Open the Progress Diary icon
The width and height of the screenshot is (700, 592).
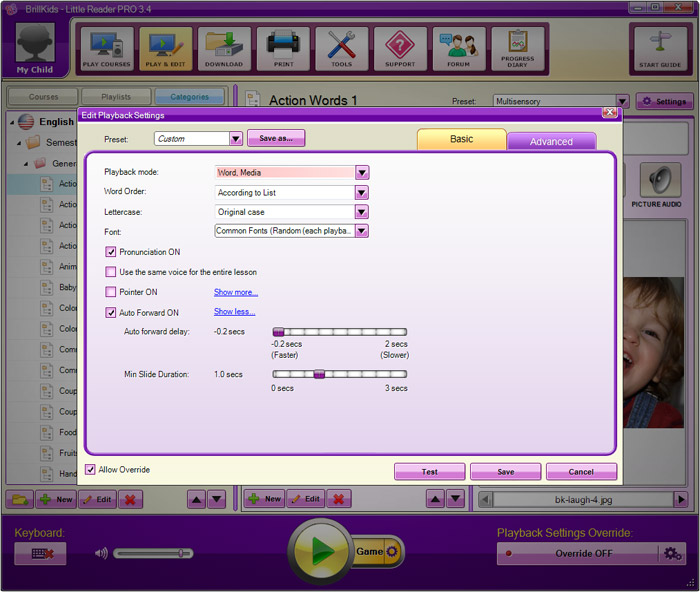click(518, 49)
